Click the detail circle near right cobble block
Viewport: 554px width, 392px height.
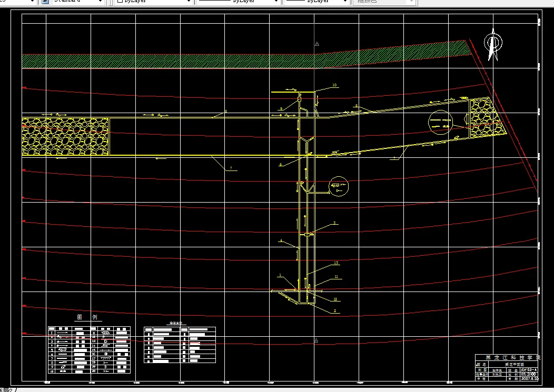coord(440,123)
